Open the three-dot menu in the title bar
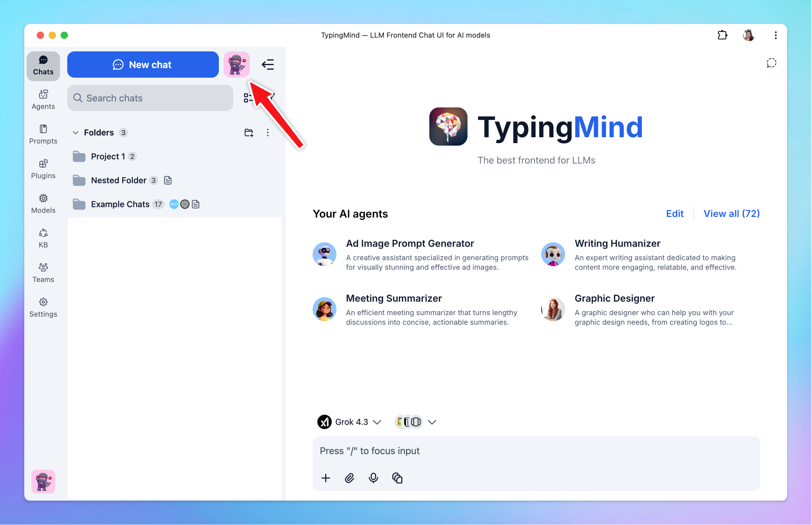The image size is (812, 525). tap(775, 35)
